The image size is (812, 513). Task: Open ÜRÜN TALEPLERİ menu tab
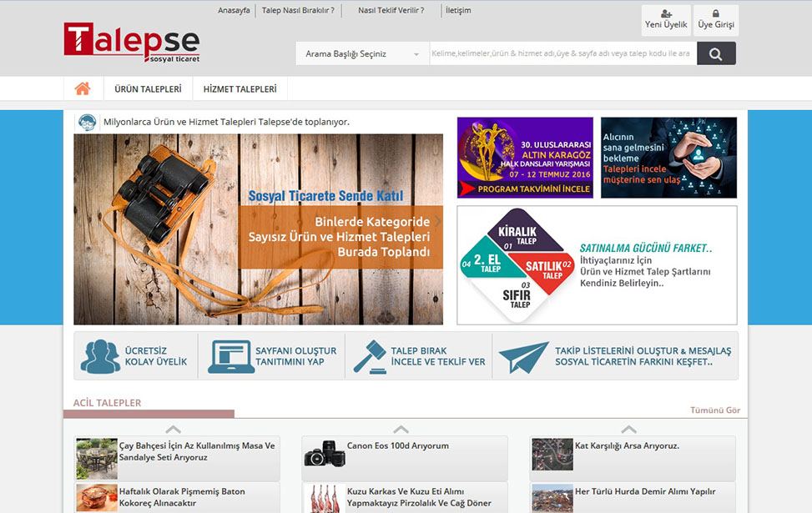point(148,88)
